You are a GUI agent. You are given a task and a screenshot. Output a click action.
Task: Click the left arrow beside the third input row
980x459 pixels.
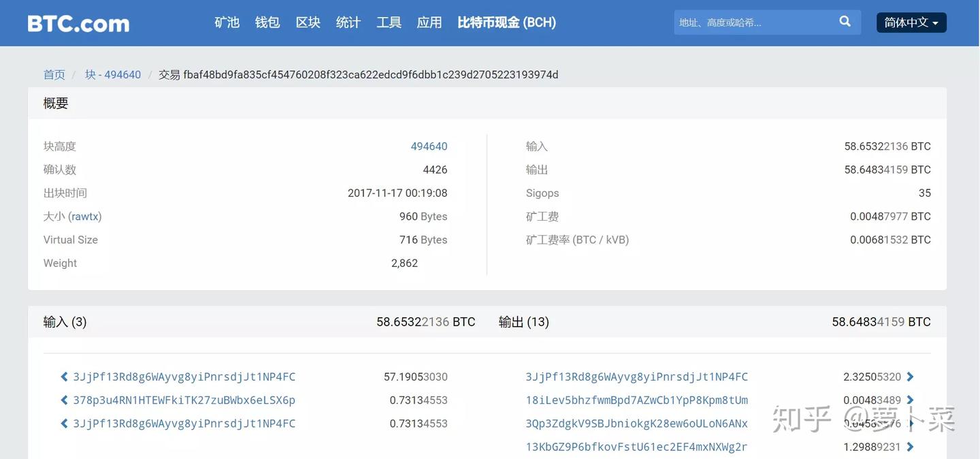[63, 423]
